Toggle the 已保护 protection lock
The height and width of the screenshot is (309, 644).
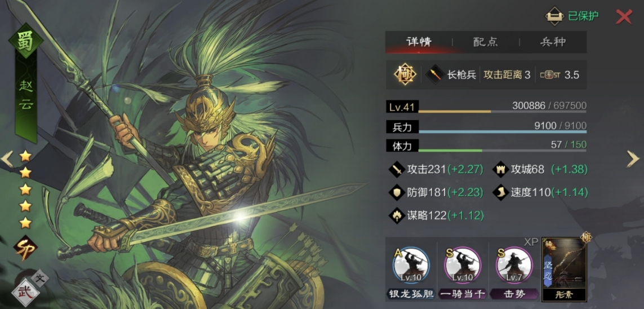click(x=572, y=16)
